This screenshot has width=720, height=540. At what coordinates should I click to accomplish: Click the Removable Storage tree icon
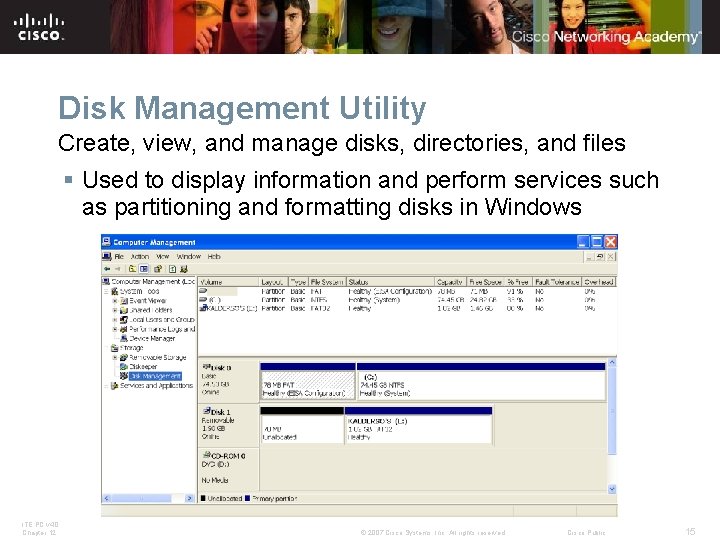pyautogui.click(x=124, y=357)
